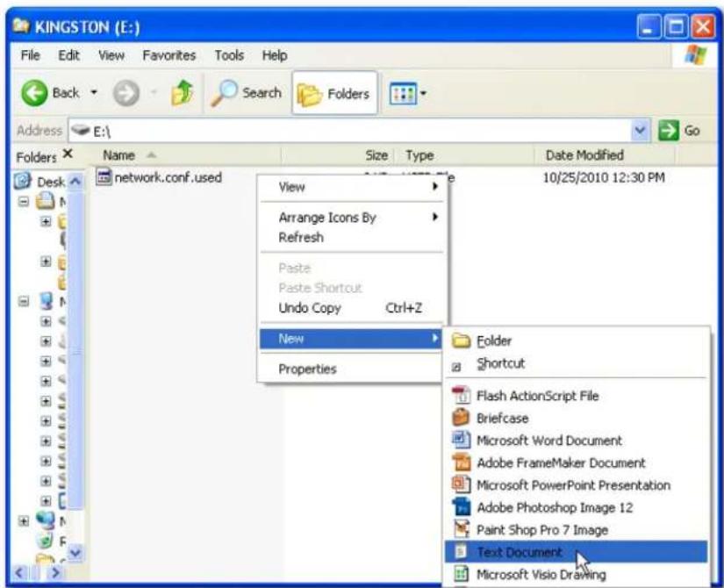Viewport: 724px width, 588px height.
Task: Create a new Text Document
Action: click(x=576, y=552)
